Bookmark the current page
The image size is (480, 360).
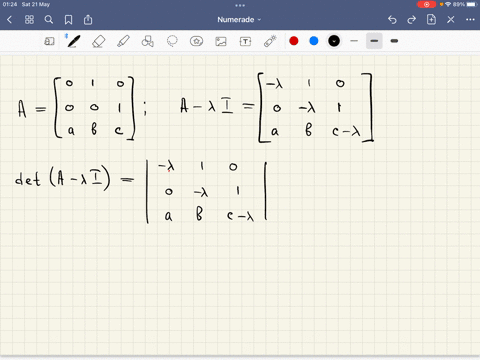pyautogui.click(x=68, y=20)
